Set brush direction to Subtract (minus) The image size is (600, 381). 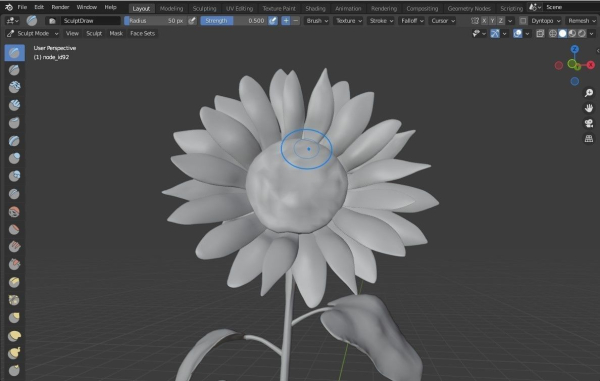pyautogui.click(x=296, y=21)
